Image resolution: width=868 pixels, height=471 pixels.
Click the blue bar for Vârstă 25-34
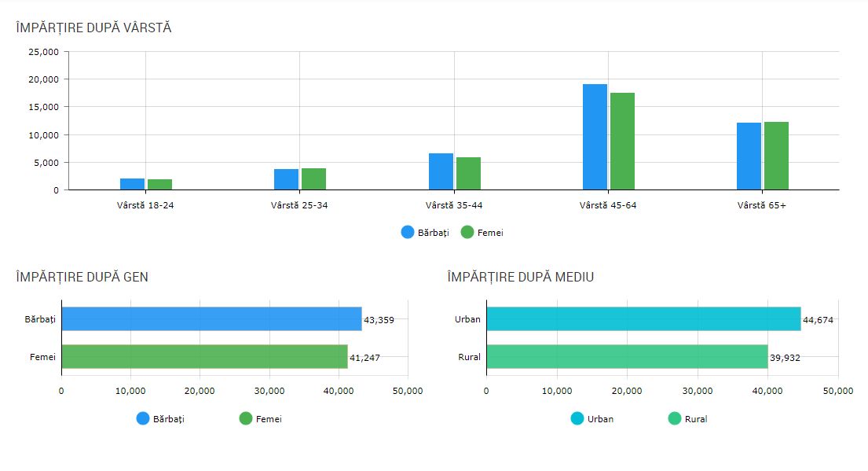point(286,179)
